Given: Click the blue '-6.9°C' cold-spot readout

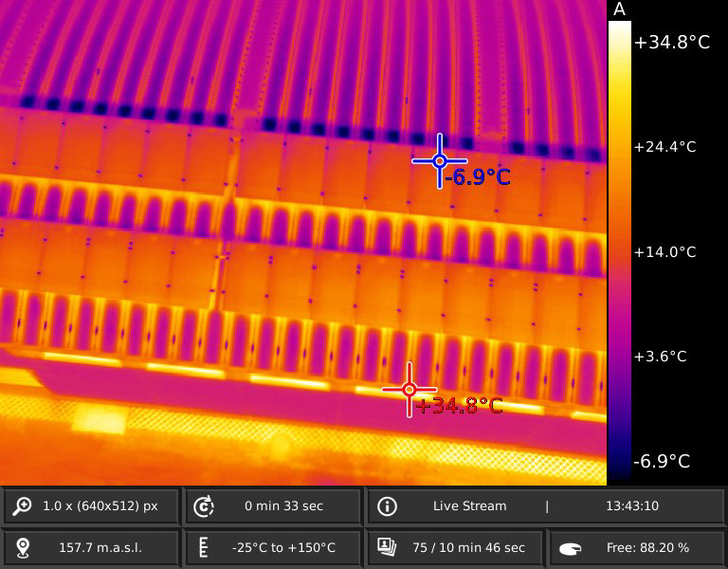Looking at the screenshot, I should point(478,177).
